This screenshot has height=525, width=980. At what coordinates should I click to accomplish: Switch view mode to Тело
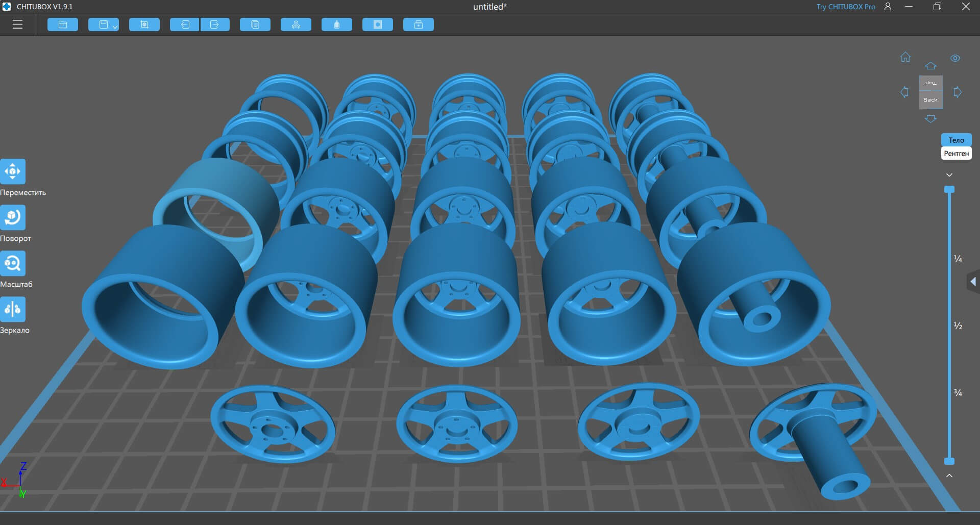click(956, 140)
